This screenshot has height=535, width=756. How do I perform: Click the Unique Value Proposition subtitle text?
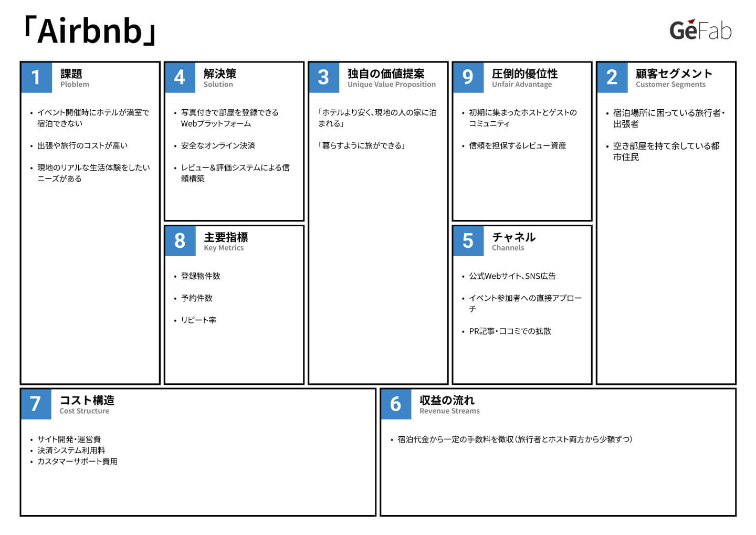pos(391,84)
